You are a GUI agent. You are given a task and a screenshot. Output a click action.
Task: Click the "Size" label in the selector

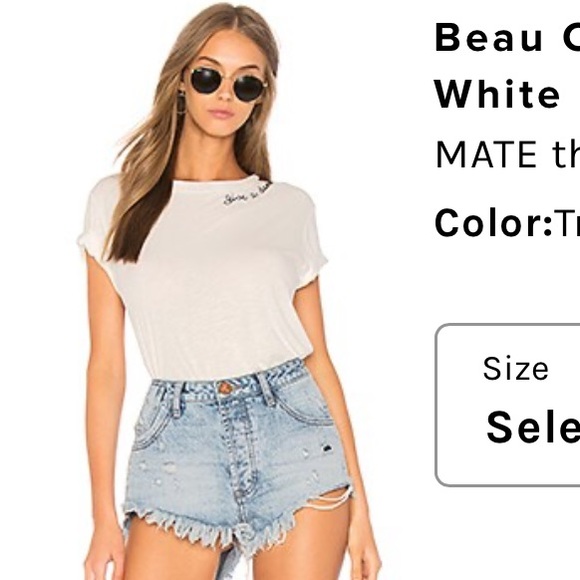pyautogui.click(x=515, y=368)
